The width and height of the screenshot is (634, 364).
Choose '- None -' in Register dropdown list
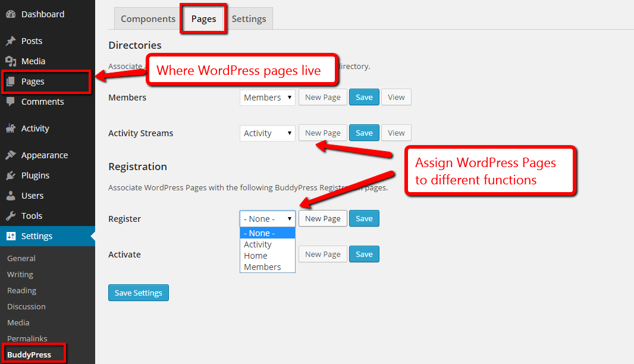click(x=268, y=233)
